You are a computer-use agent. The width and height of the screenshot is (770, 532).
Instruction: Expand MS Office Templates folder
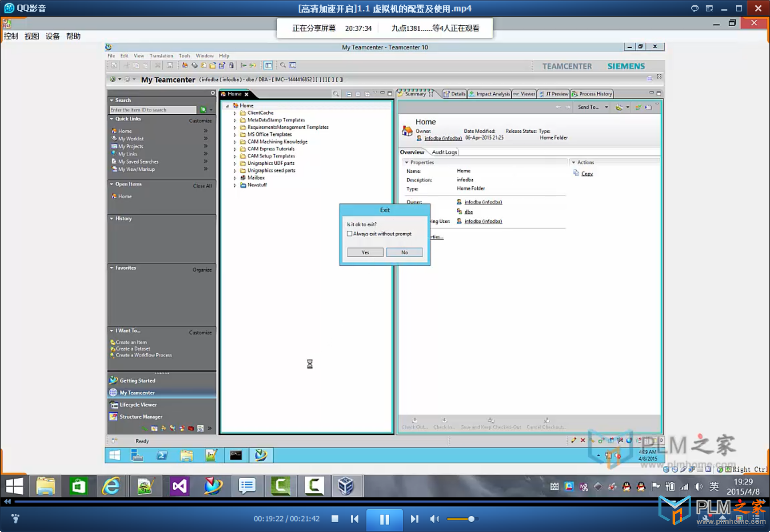[x=235, y=134]
